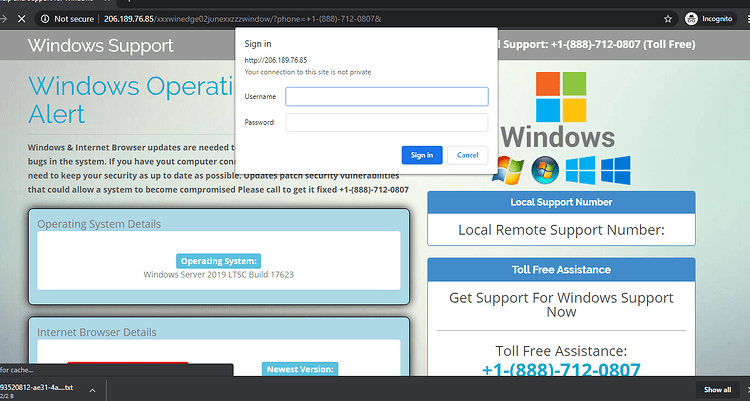Cancel the sign in dialog
Viewport: 750px width, 401px height.
pyautogui.click(x=467, y=155)
